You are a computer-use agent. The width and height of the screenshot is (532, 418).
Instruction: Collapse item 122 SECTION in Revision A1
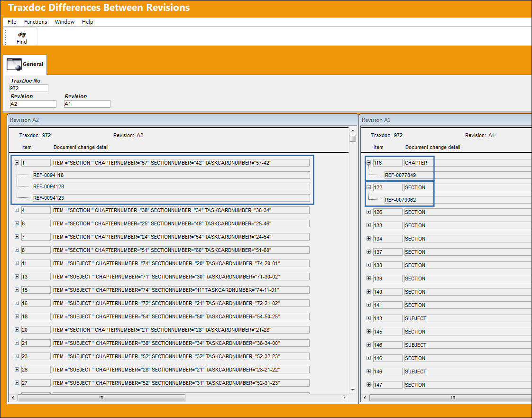point(368,187)
